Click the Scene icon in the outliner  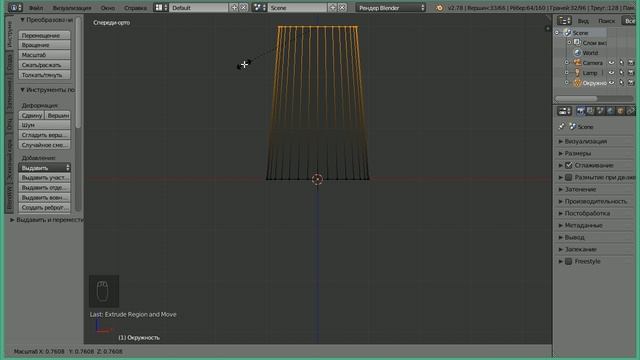(x=567, y=33)
